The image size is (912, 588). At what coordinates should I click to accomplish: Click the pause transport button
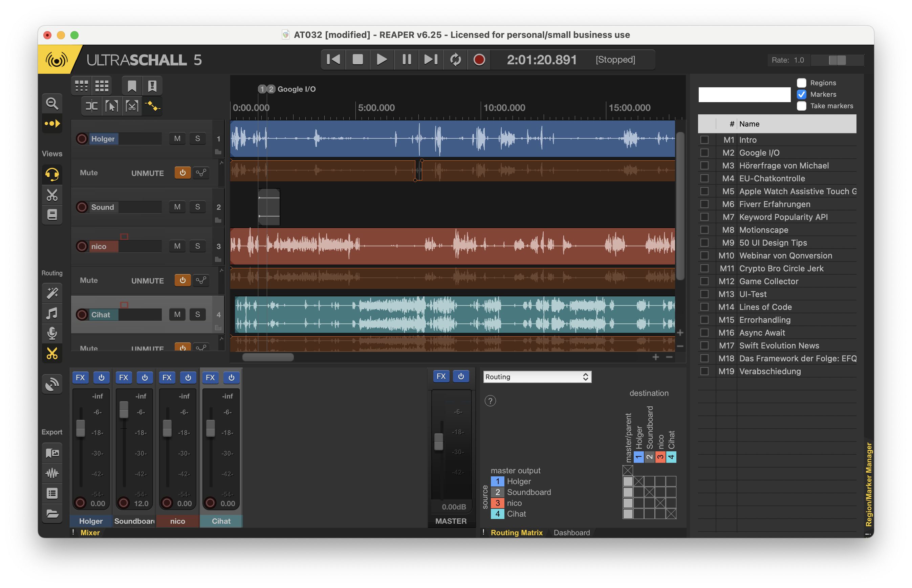(x=407, y=60)
